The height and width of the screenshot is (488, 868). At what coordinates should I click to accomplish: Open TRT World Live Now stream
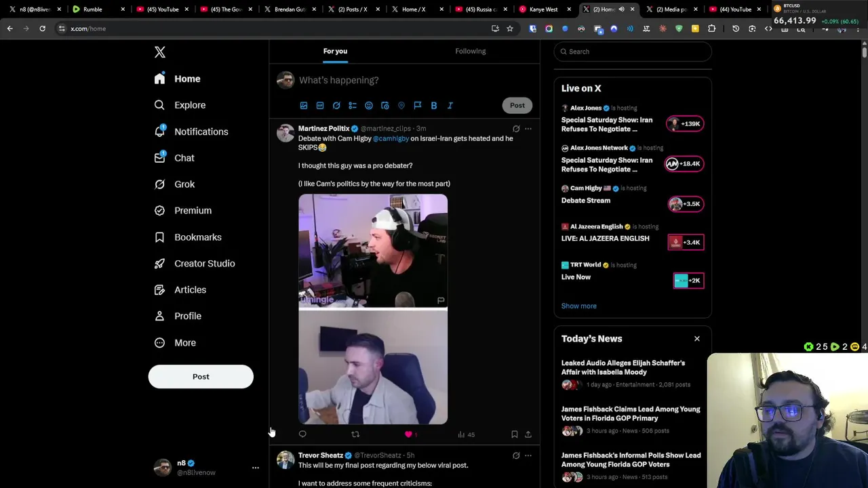coord(576,277)
